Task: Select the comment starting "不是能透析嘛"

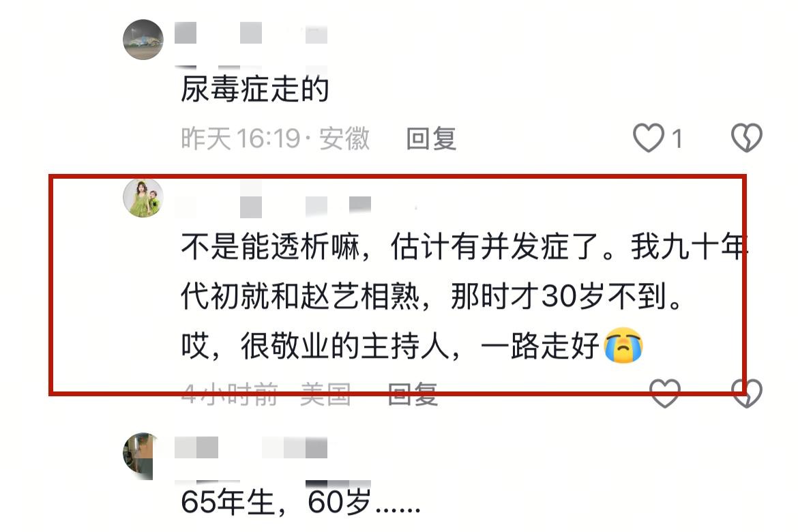Action: (x=464, y=296)
